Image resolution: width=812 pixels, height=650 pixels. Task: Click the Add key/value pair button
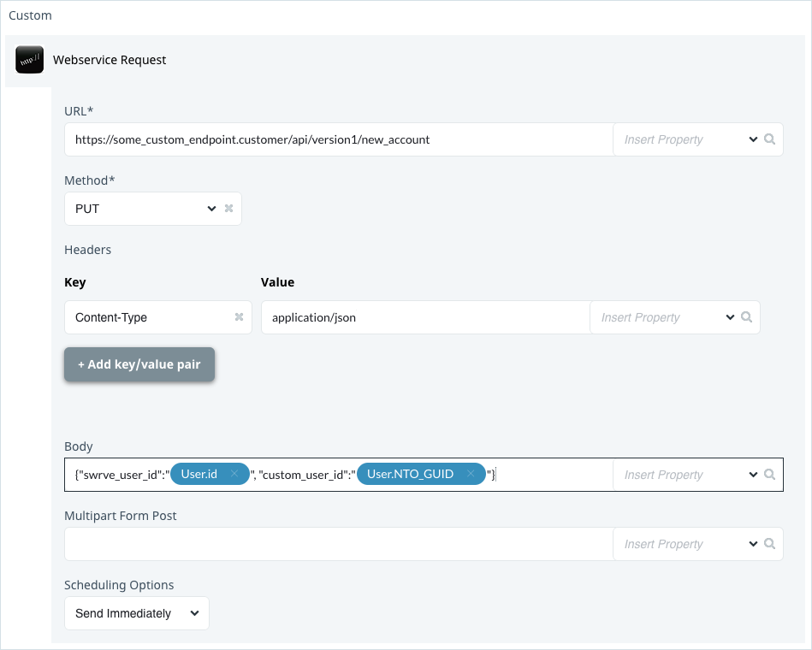pyautogui.click(x=139, y=364)
